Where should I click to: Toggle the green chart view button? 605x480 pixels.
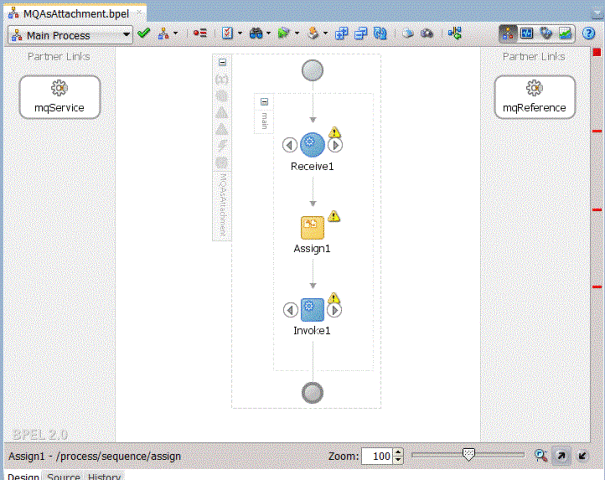pyautogui.click(x=565, y=34)
